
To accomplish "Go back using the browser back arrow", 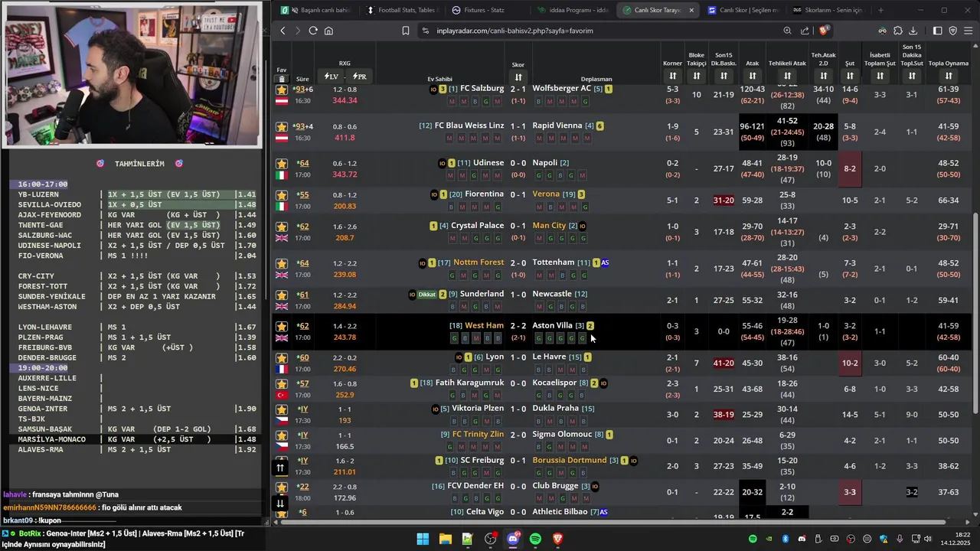I will pos(283,31).
